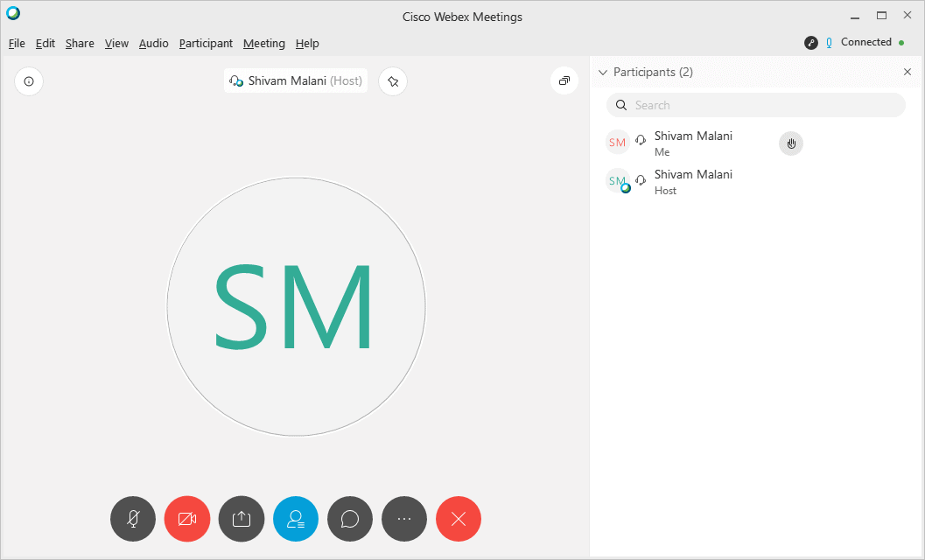The image size is (925, 560).
Task: Toggle the blue participants panel button
Action: click(x=296, y=519)
